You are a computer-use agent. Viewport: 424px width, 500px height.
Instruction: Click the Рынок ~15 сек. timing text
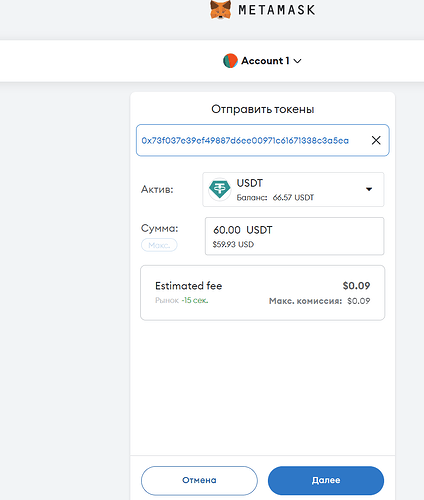pos(182,300)
